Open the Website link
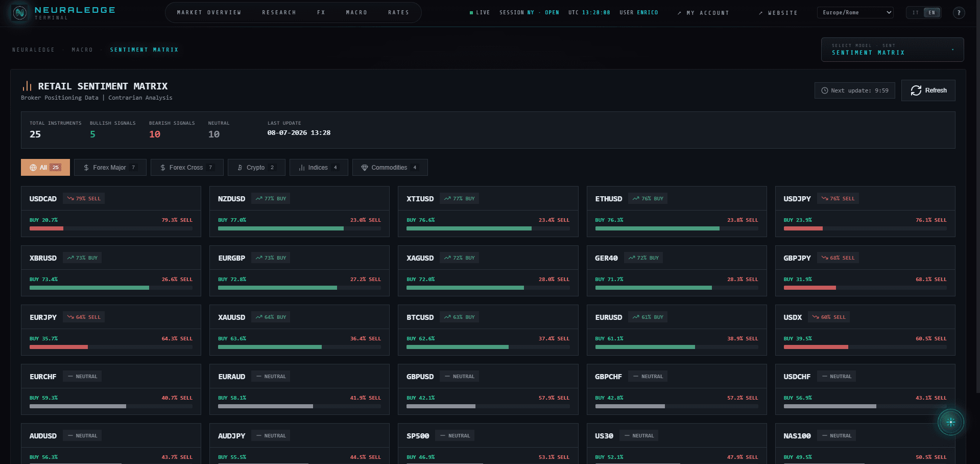 coord(778,13)
